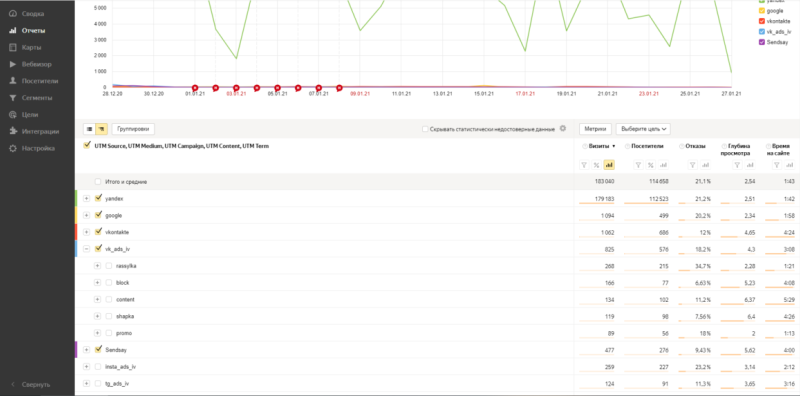Viewport: 800px width, 396px height.
Task: Click filter icon under Время на сайте
Action: [x=777, y=165]
